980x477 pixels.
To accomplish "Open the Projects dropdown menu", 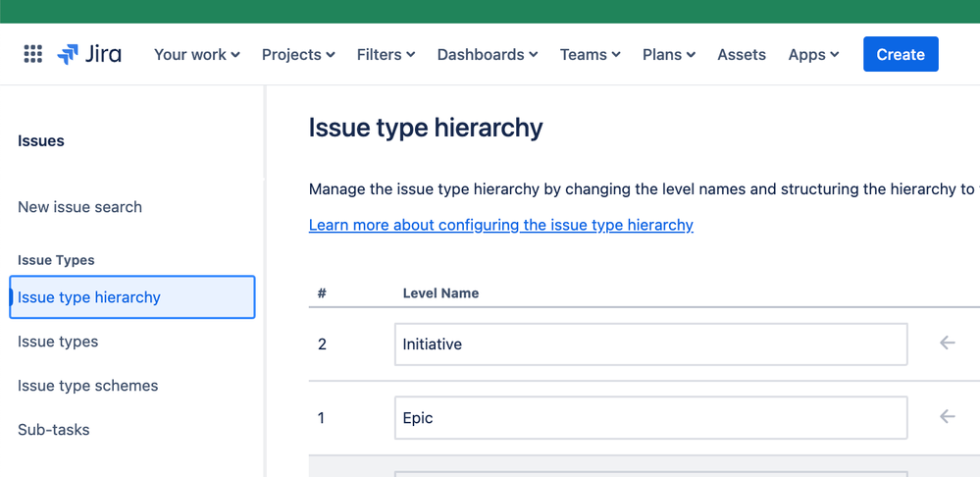I will (x=298, y=54).
